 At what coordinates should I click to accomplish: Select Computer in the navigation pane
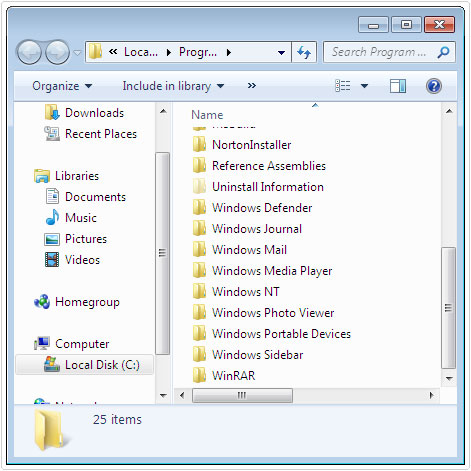72,344
